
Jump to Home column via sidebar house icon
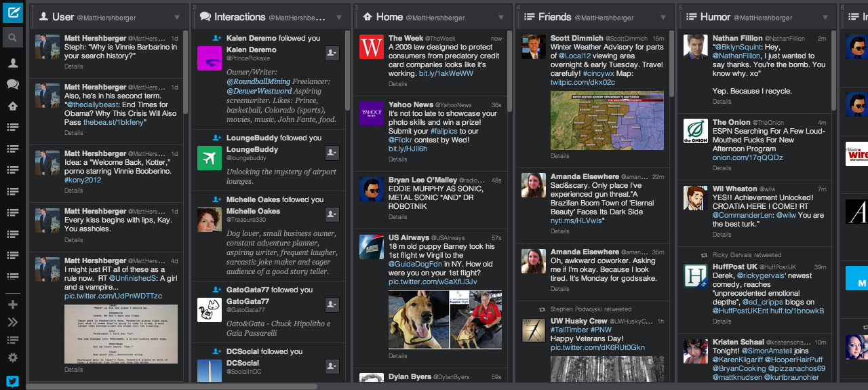click(x=12, y=106)
